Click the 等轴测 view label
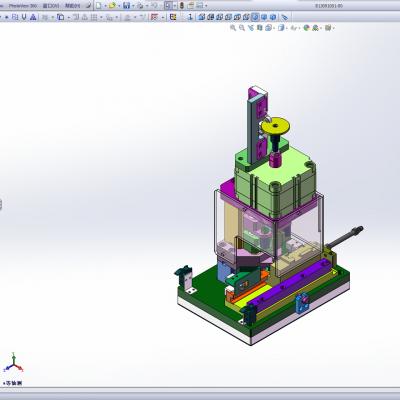Viewport: 400px width, 400px height. coord(13,383)
